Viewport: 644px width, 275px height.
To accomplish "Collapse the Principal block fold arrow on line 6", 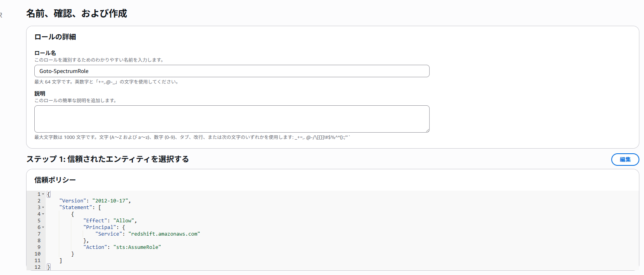I will pyautogui.click(x=43, y=227).
